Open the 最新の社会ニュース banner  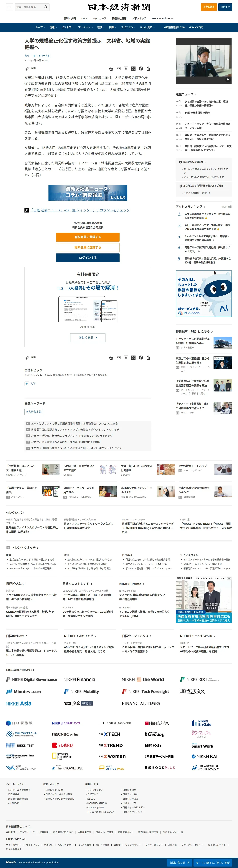[88, 193]
